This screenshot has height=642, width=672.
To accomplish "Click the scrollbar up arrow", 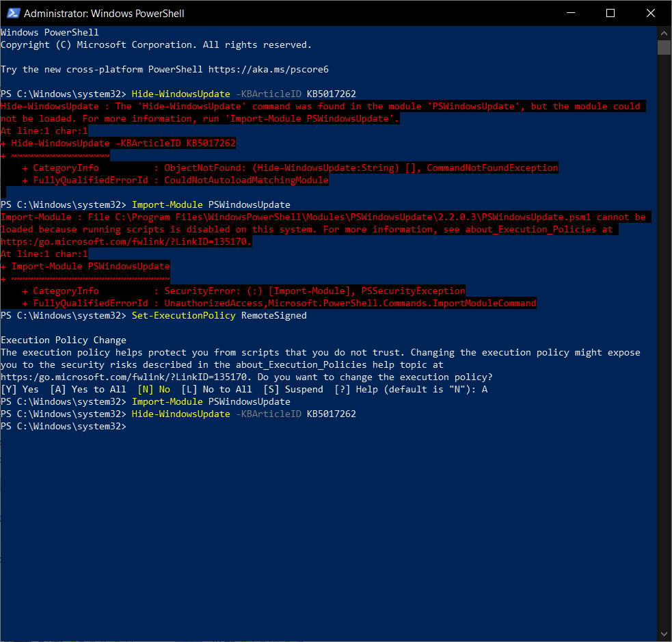I will pyautogui.click(x=664, y=33).
